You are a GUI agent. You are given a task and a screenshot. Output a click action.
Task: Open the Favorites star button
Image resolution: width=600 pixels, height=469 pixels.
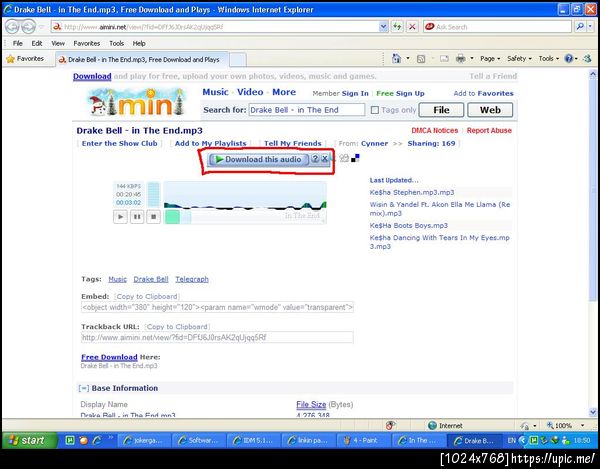coord(25,59)
